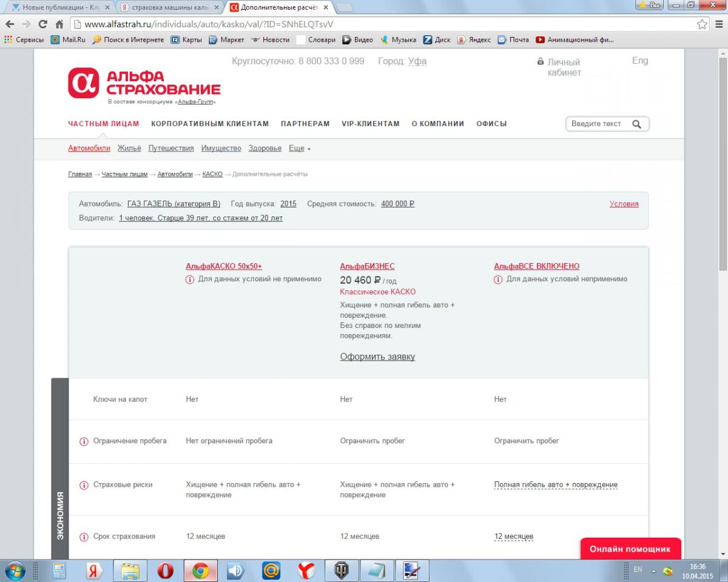
Task: Open Opera from the taskbar
Action: [x=165, y=570]
